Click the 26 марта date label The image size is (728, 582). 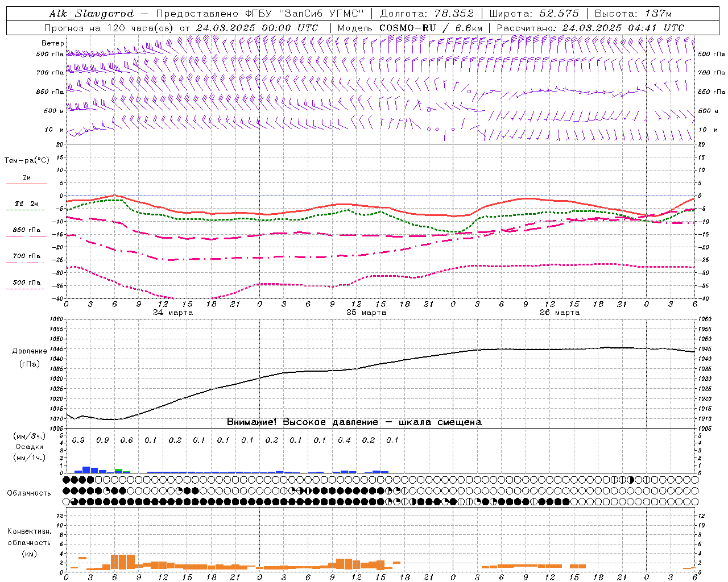click(560, 312)
